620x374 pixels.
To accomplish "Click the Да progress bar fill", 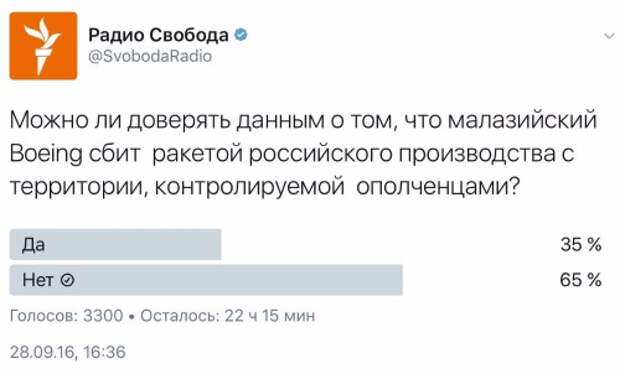I will 115,244.
